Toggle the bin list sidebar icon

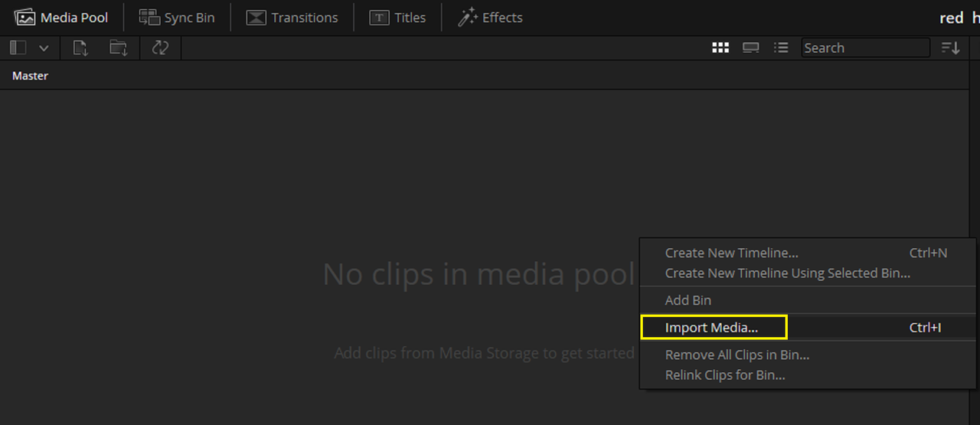coord(18,47)
